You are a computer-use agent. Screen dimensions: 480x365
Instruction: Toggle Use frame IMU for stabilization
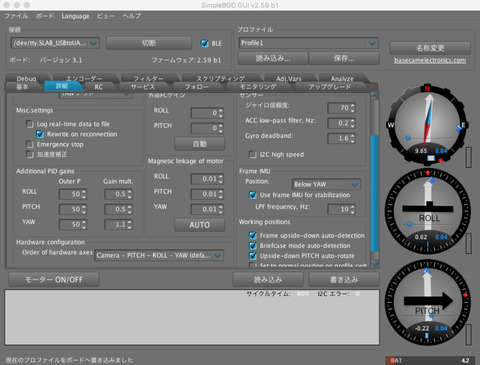(x=253, y=195)
